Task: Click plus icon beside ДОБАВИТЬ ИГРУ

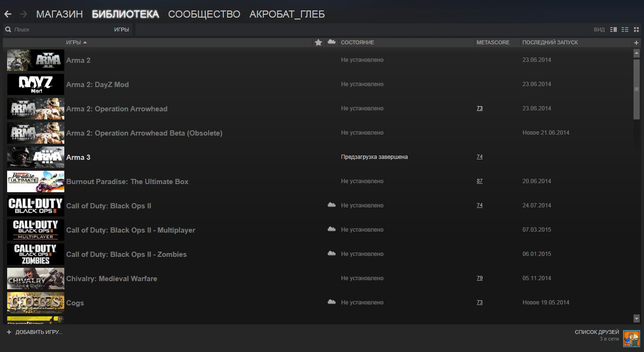Action: coord(9,332)
